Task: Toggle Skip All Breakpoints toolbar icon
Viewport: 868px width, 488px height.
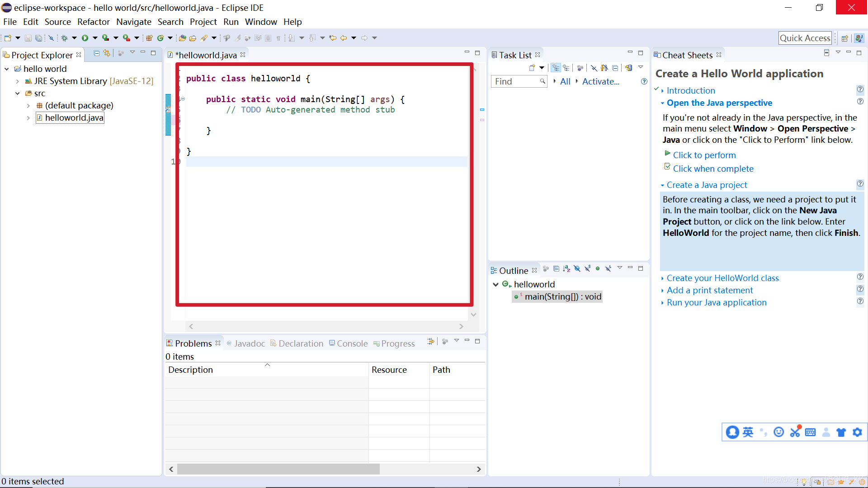Action: click(51, 38)
